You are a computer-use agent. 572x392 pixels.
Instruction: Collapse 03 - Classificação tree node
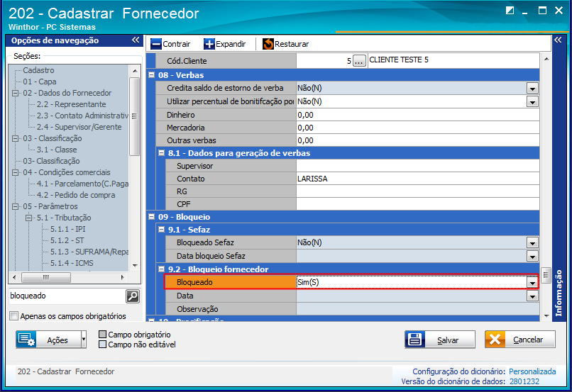click(x=16, y=138)
